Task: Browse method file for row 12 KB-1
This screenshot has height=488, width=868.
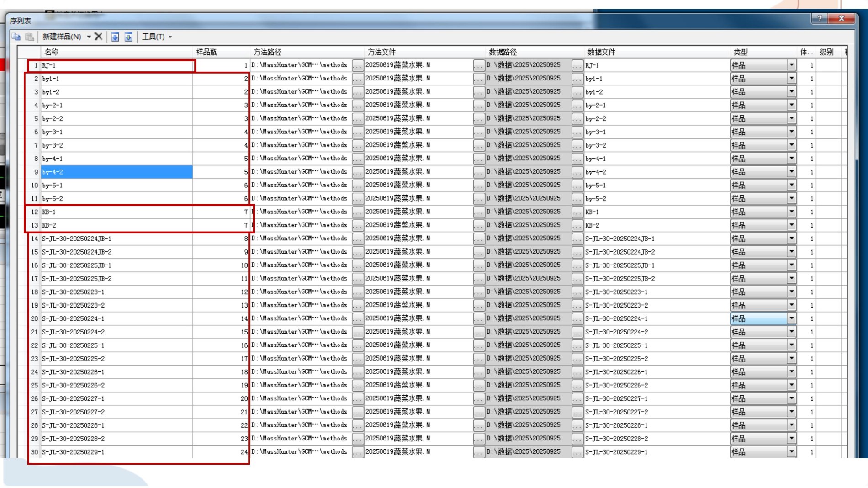Action: [x=478, y=212]
